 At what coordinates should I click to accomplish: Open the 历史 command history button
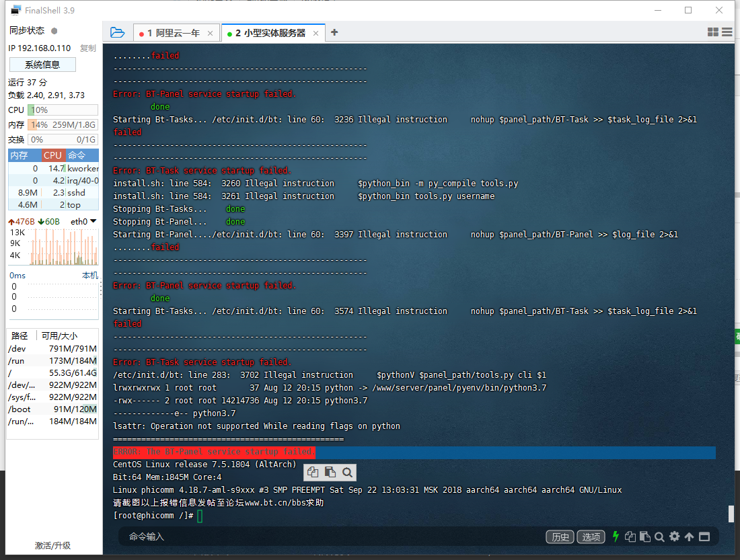click(560, 536)
